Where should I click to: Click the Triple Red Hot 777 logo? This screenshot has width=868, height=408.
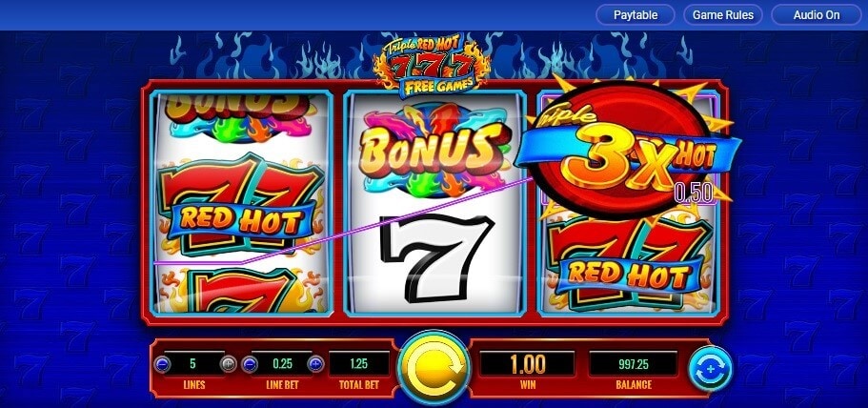point(433,66)
